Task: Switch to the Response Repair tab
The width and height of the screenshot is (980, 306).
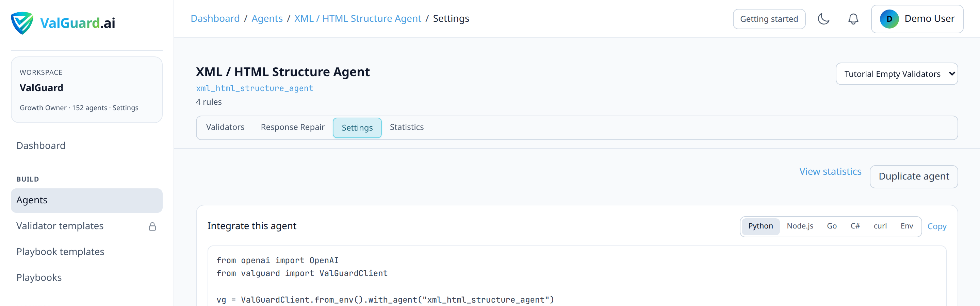Action: point(293,128)
